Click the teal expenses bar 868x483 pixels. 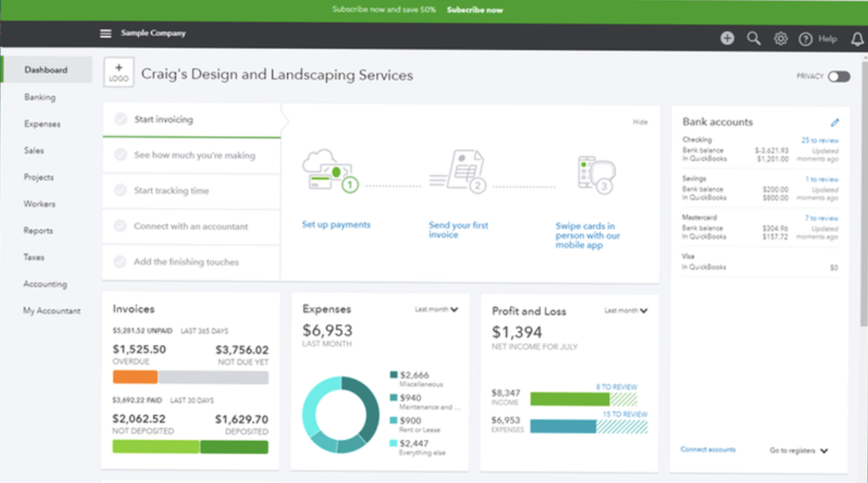pos(563,426)
